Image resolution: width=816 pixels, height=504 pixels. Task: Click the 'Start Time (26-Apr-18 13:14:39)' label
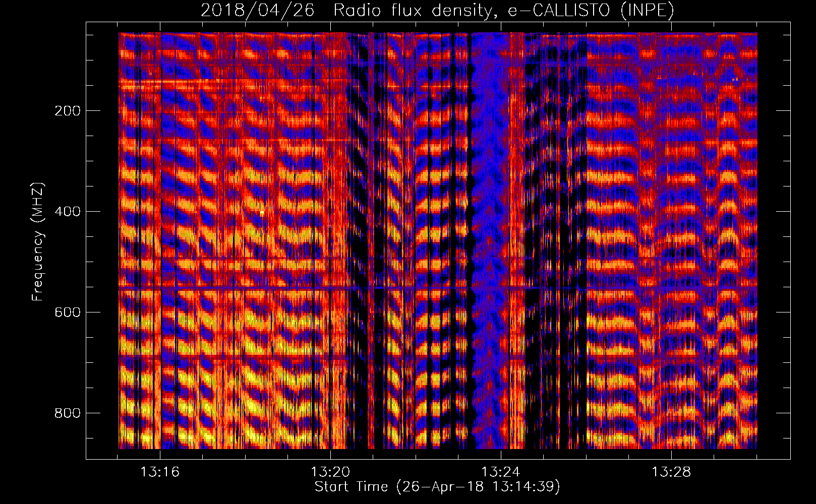(x=437, y=487)
